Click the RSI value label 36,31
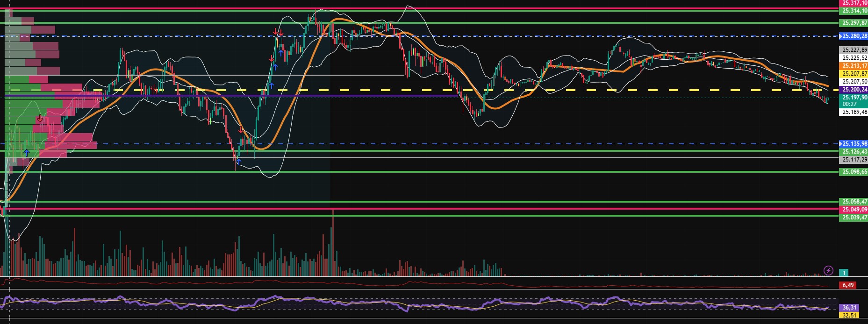The height and width of the screenshot is (324, 868). [x=849, y=308]
